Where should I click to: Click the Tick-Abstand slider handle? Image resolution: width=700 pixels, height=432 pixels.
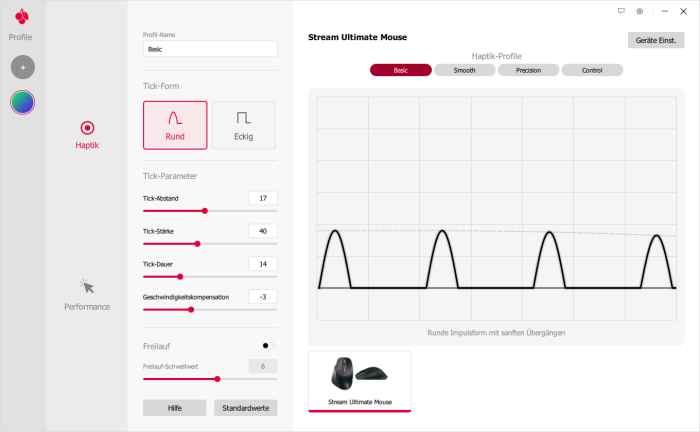[205, 211]
